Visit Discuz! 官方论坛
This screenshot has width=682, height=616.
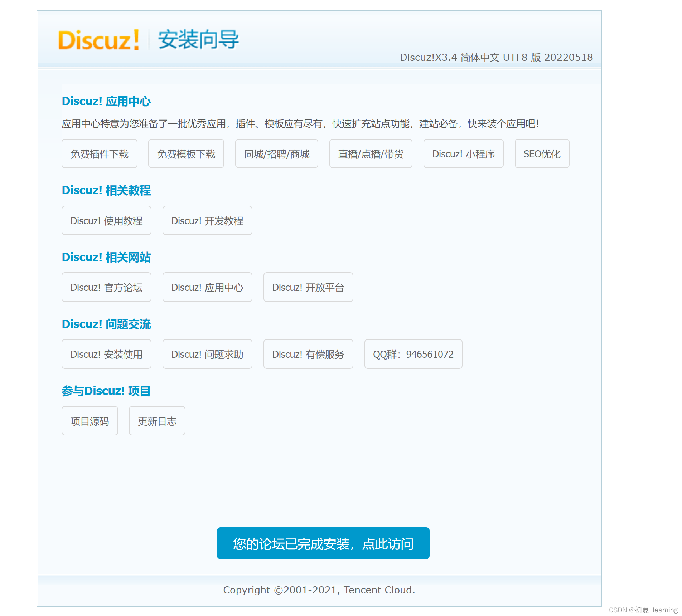point(106,287)
